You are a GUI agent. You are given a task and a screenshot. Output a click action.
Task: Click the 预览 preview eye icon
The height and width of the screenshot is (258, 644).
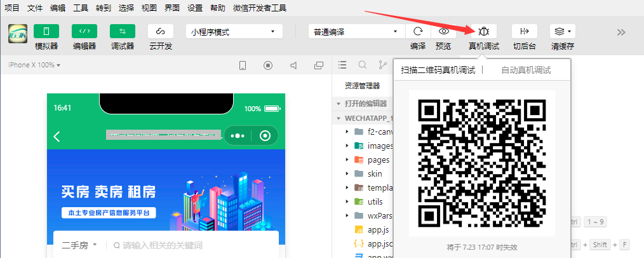443,32
